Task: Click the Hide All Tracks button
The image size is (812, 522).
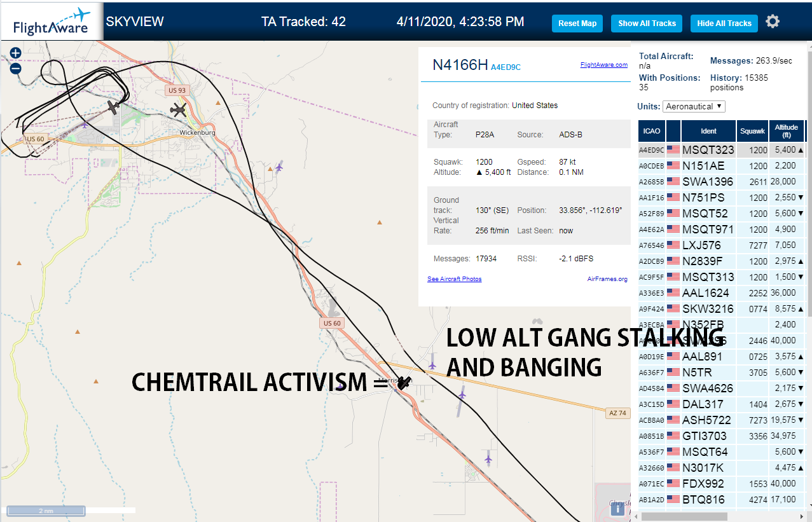Action: click(724, 24)
